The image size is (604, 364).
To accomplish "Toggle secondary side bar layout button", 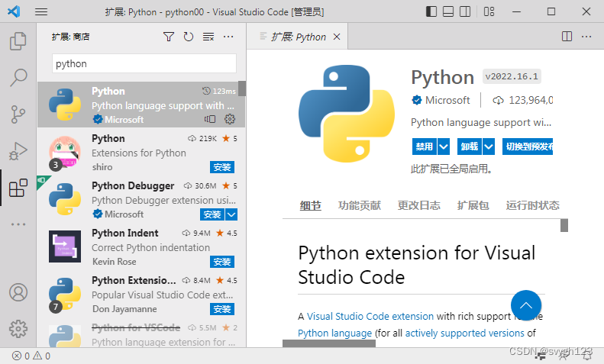I will [465, 11].
